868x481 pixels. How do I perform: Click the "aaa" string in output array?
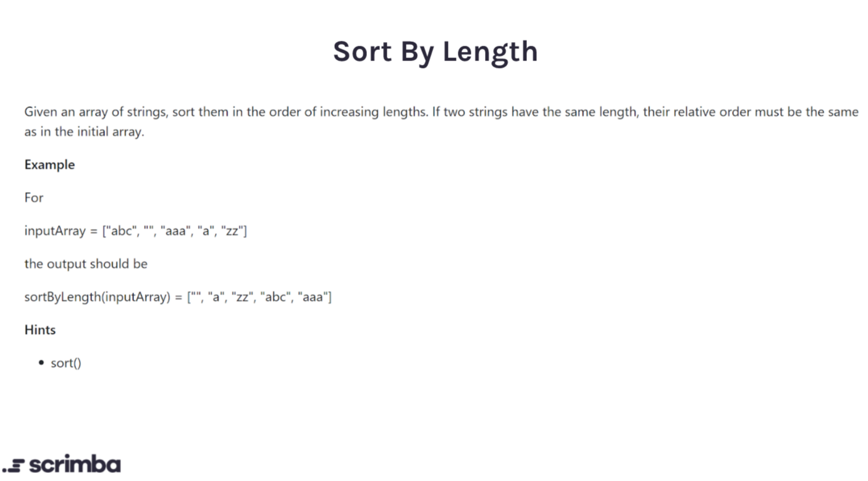tap(313, 297)
